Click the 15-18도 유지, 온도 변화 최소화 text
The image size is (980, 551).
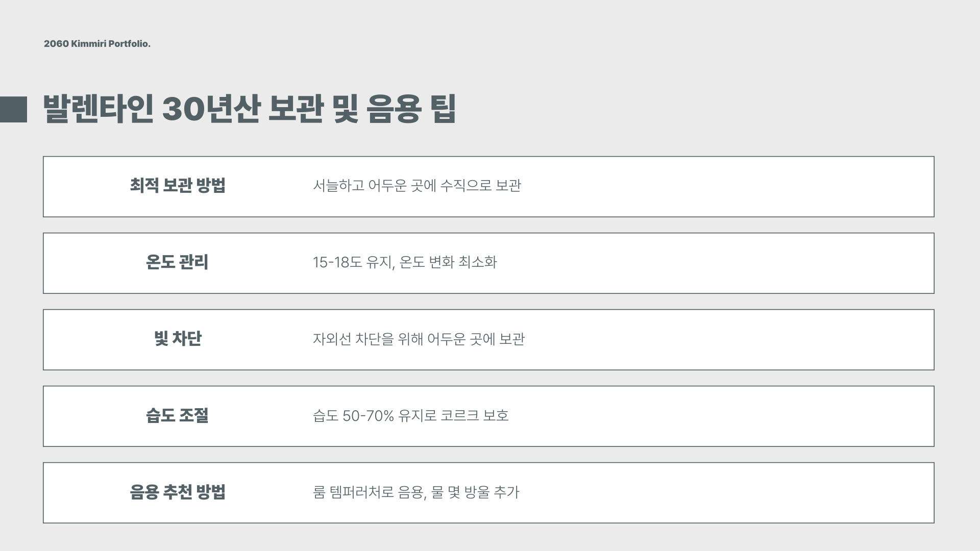[405, 262]
